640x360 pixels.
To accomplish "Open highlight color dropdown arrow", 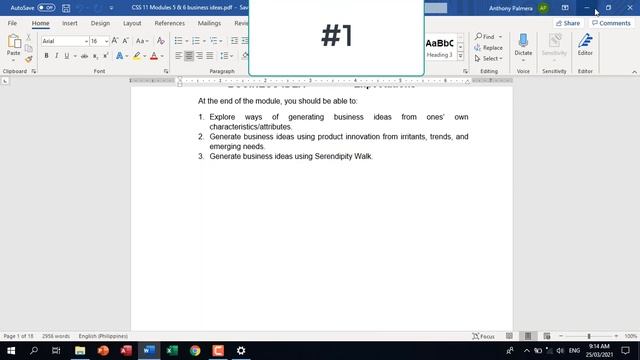I will [145, 56].
